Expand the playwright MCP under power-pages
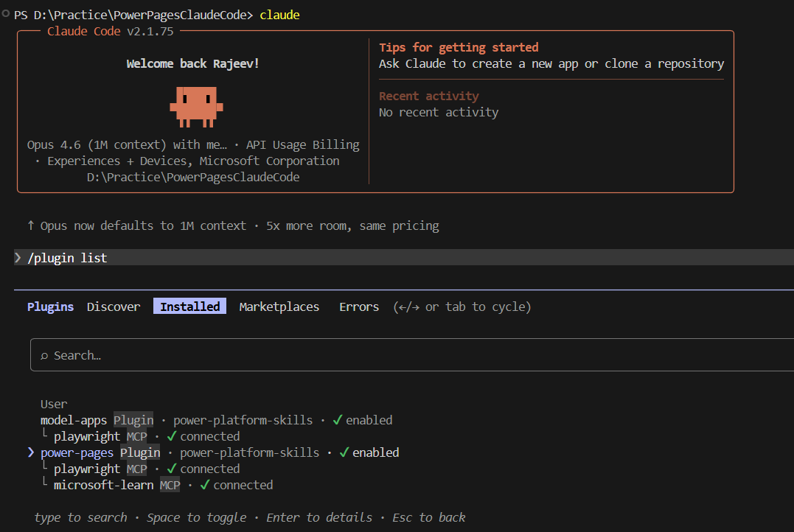Image resolution: width=794 pixels, height=532 pixels. pyautogui.click(x=86, y=469)
